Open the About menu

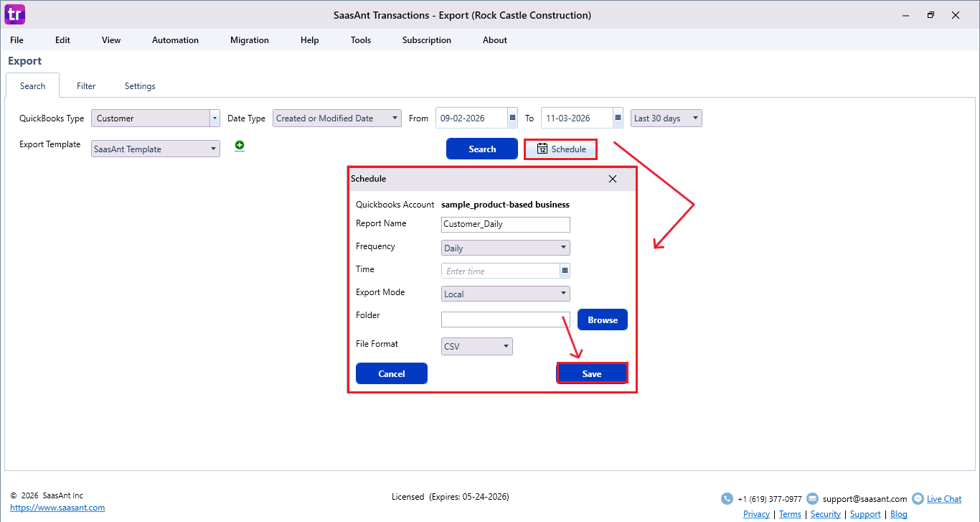[x=495, y=40]
